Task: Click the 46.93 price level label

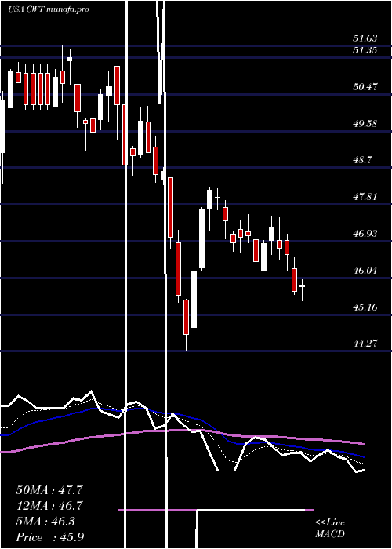Action: (365, 234)
